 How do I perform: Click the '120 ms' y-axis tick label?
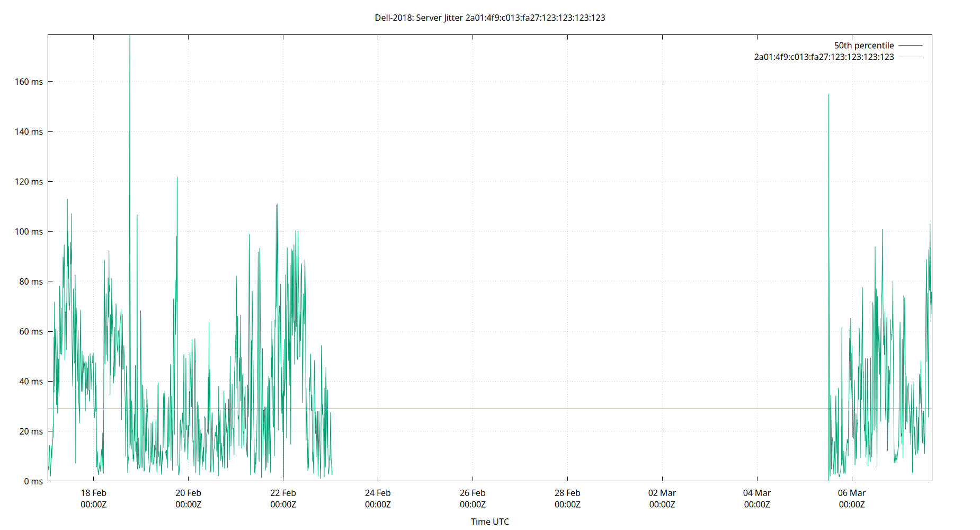pyautogui.click(x=28, y=181)
